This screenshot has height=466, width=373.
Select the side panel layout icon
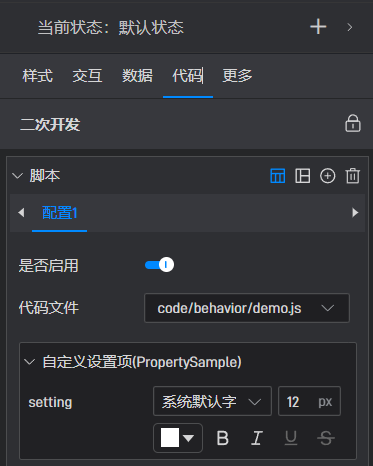coord(303,176)
